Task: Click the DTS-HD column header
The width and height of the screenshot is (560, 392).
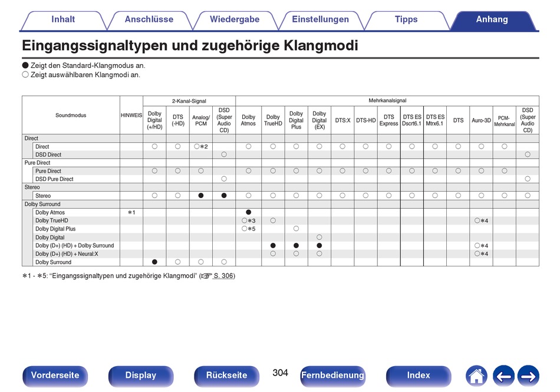Action: pos(365,120)
